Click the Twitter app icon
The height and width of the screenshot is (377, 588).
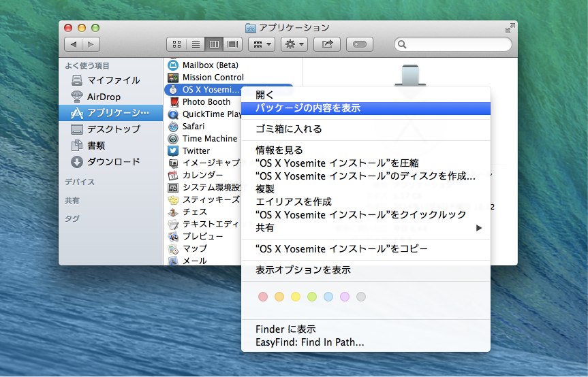pyautogui.click(x=173, y=151)
